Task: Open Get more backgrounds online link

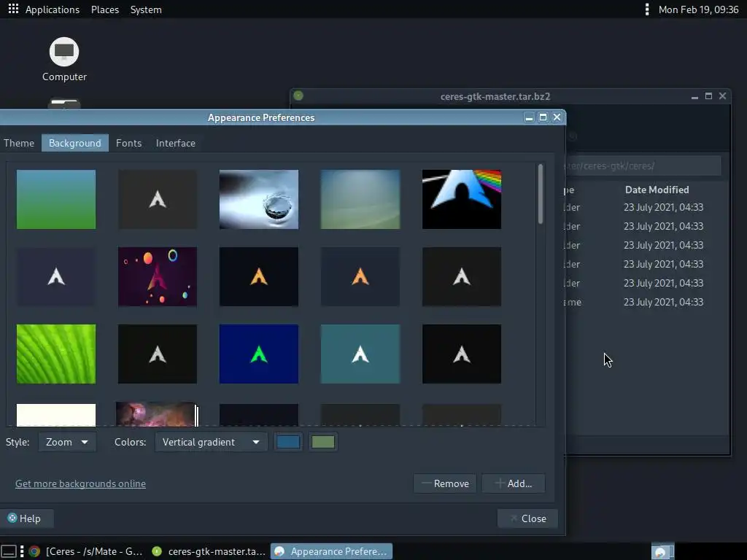Action: [80, 483]
